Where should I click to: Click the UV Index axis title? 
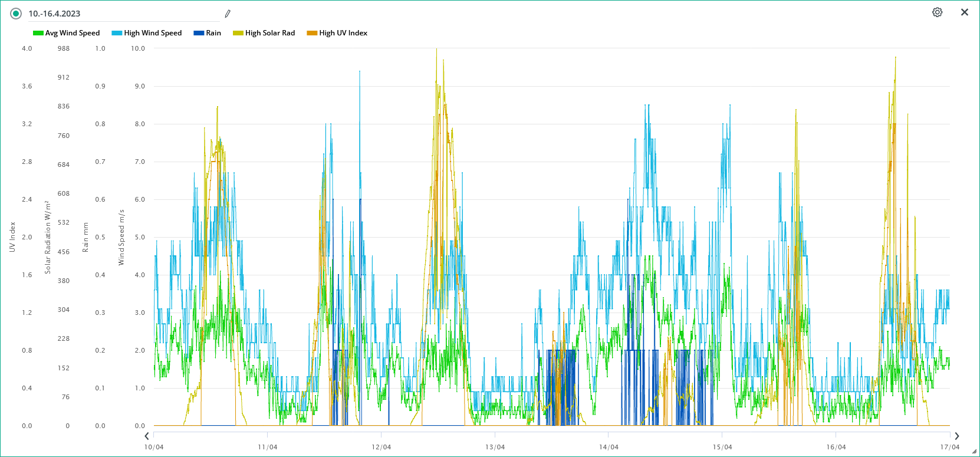click(x=12, y=237)
